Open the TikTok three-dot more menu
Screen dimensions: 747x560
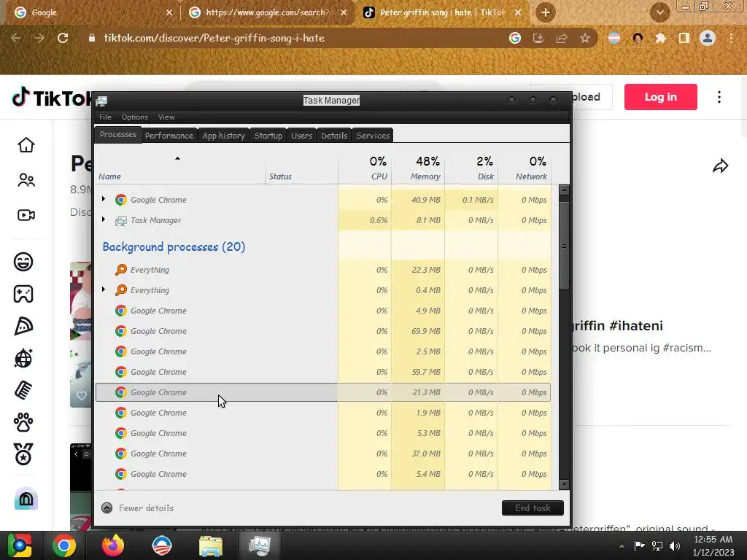click(719, 97)
